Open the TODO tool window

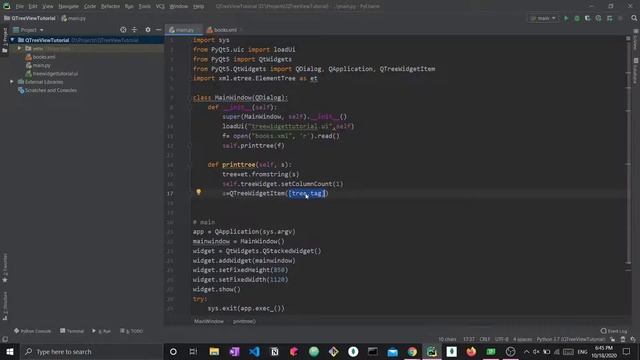coord(131,331)
